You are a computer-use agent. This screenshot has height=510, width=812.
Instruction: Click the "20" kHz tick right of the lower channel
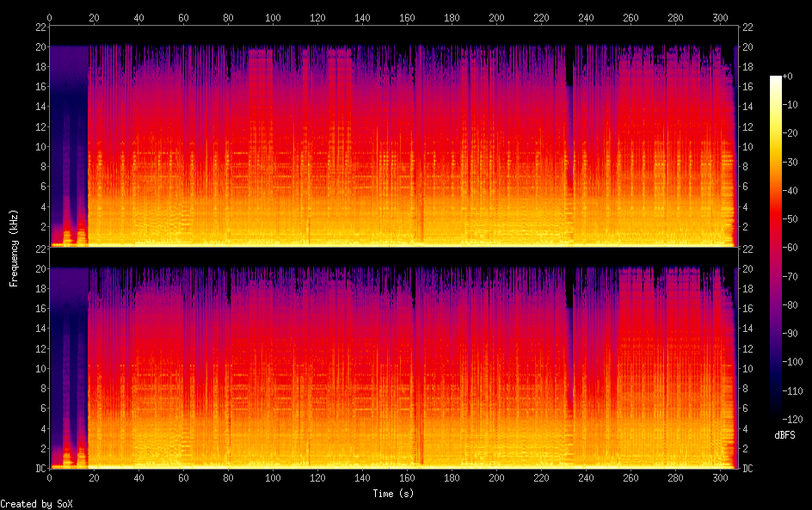pos(747,269)
